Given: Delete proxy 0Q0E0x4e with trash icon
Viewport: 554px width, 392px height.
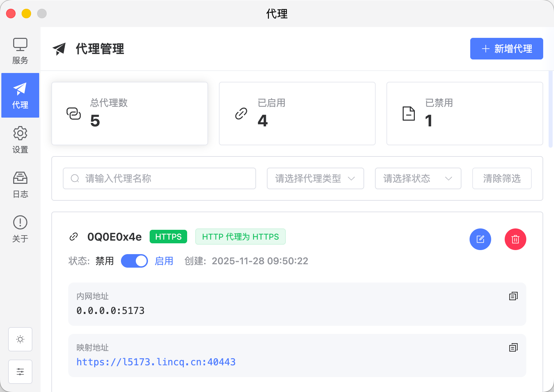Looking at the screenshot, I should point(515,239).
